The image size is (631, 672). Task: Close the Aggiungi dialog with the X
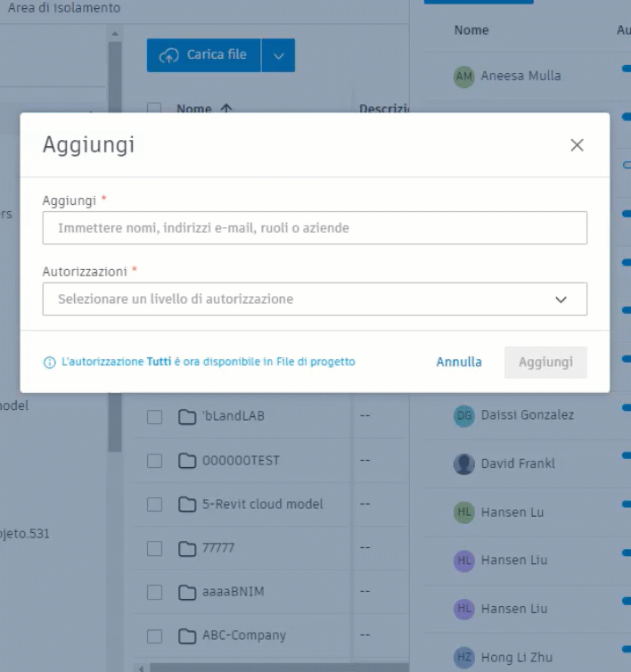pos(577,145)
